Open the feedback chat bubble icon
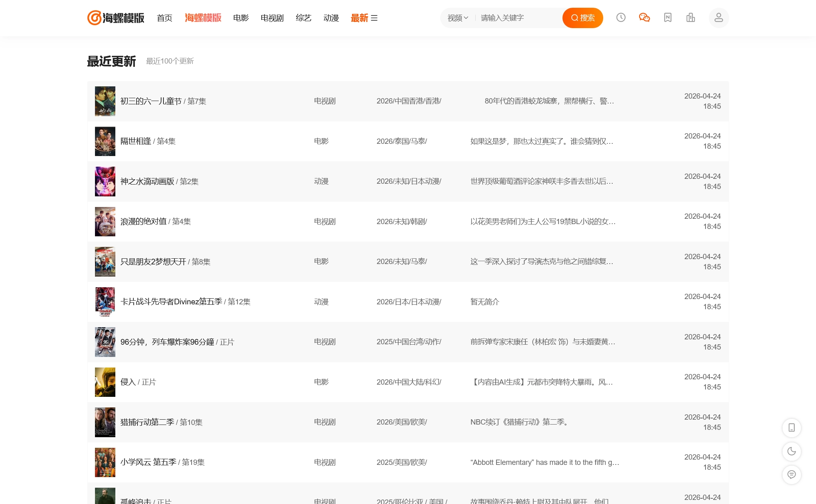The image size is (816, 504). [x=791, y=474]
